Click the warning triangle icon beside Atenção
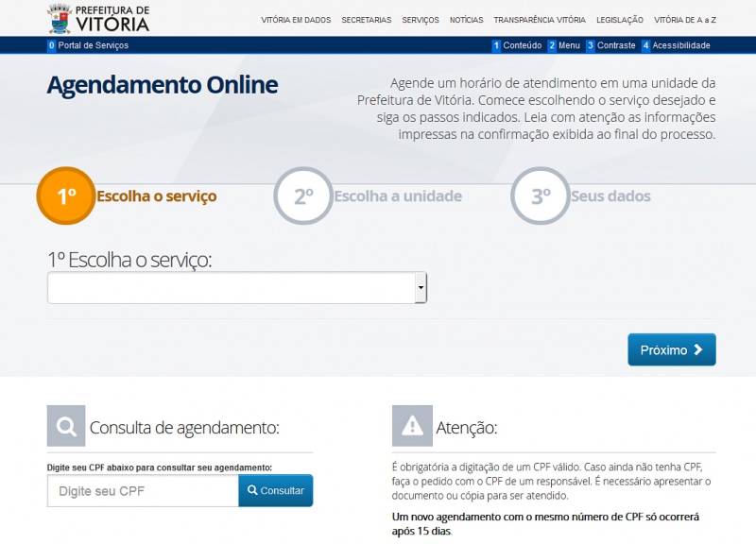The image size is (756, 544). [x=412, y=426]
